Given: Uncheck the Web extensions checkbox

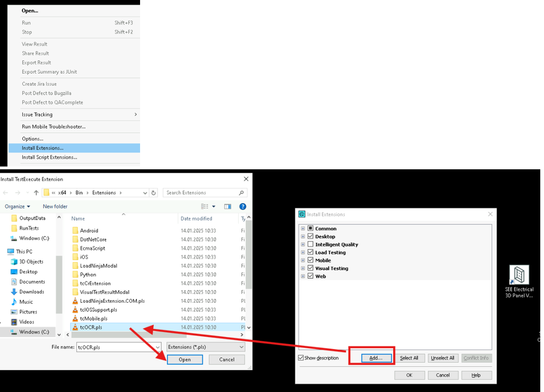Looking at the screenshot, I should click(311, 276).
